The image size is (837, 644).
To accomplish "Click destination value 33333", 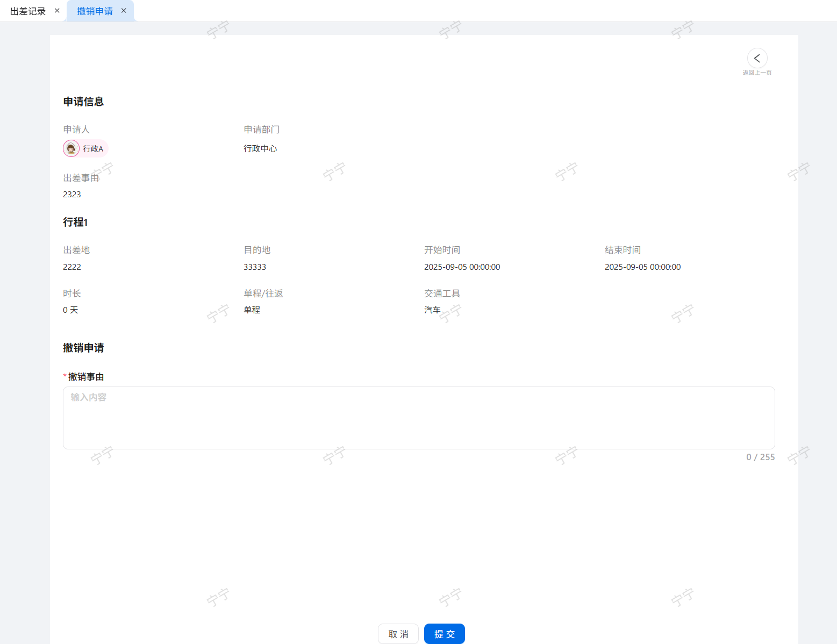I will click(x=255, y=267).
